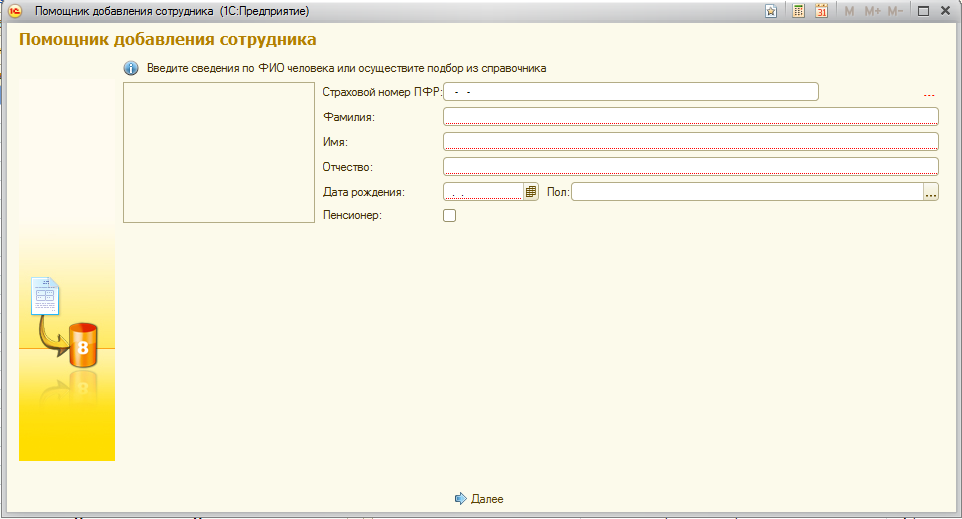Viewport: 962px width, 519px height.
Task: Click the red ellipsis right of Страховой номер ПФР
Action: coord(929,94)
